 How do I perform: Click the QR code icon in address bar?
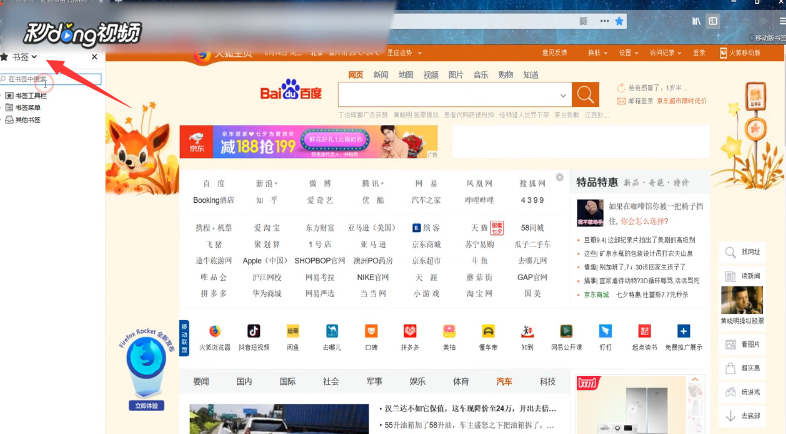point(583,21)
